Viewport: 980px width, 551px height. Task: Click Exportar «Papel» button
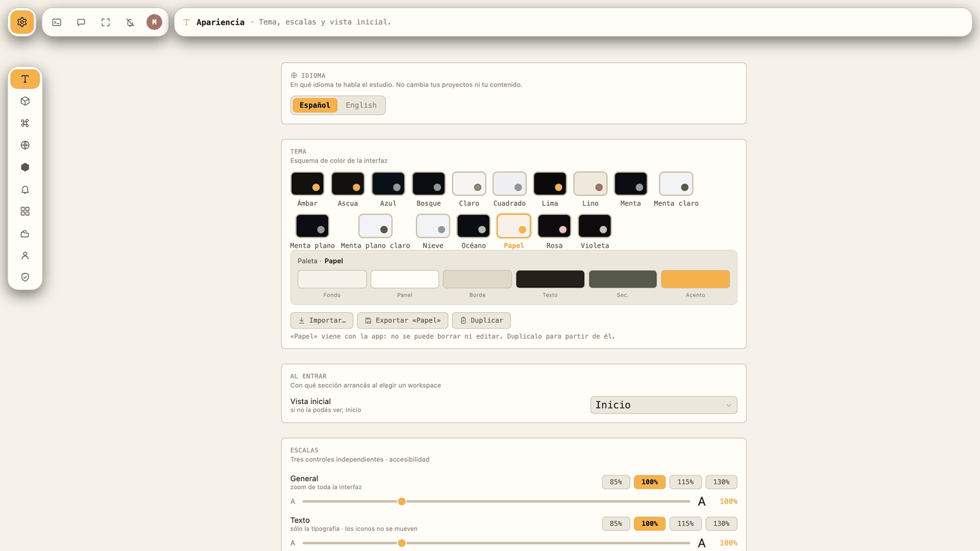[403, 320]
